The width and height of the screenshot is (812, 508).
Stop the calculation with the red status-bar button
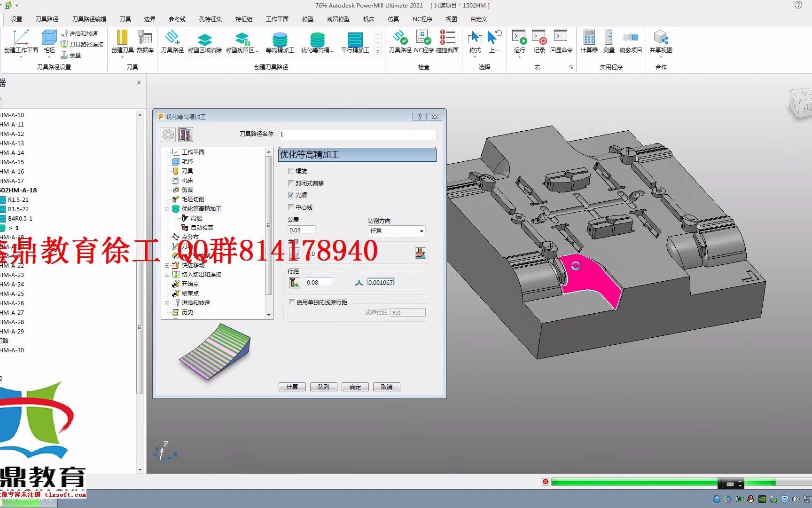pos(546,482)
